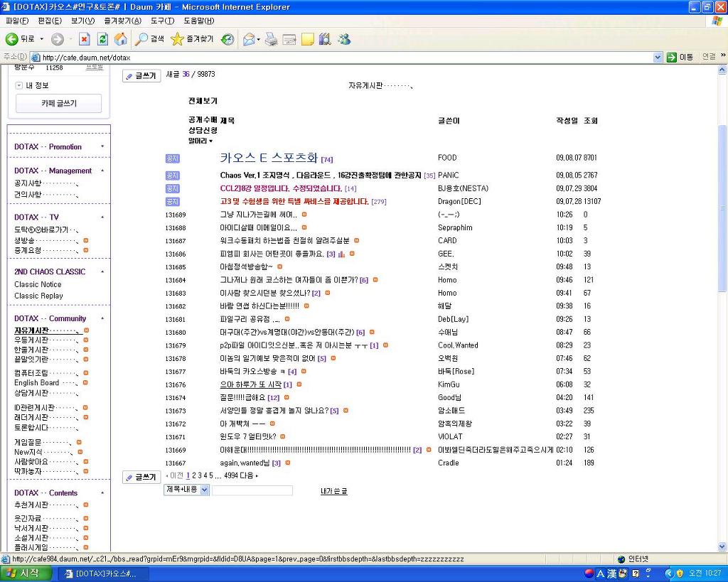Click the vertical scrollbar thumb

point(722,208)
